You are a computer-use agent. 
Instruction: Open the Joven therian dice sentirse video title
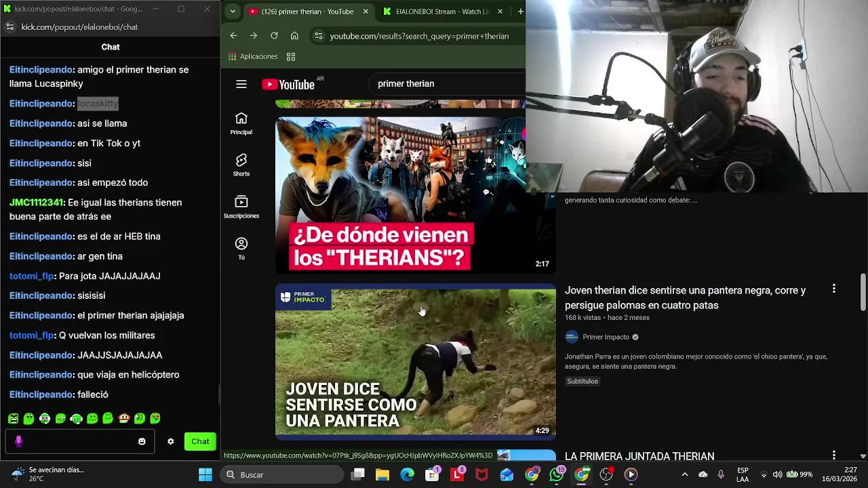point(685,298)
